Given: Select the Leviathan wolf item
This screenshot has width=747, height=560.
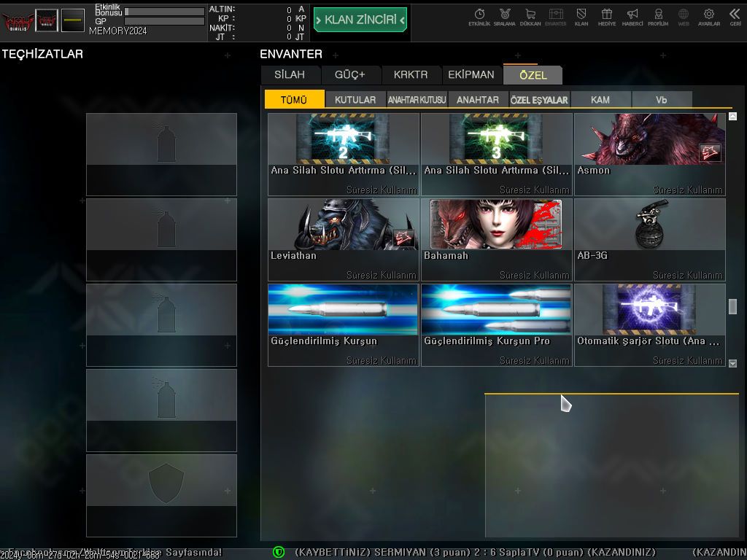Looking at the screenshot, I should click(344, 240).
